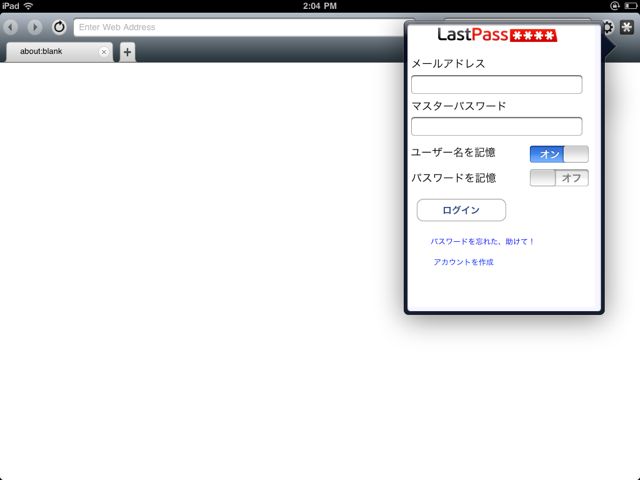Select the about:blank tab
640x480 pixels.
coord(59,52)
